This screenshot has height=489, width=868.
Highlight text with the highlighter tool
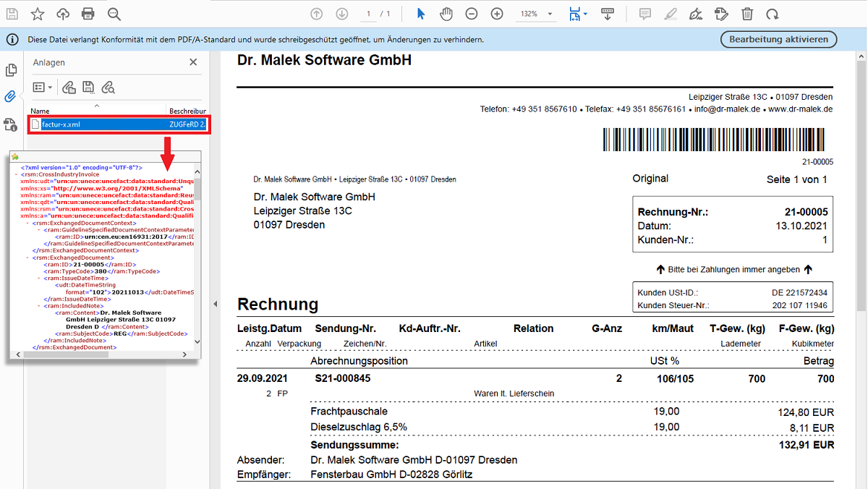tap(669, 14)
